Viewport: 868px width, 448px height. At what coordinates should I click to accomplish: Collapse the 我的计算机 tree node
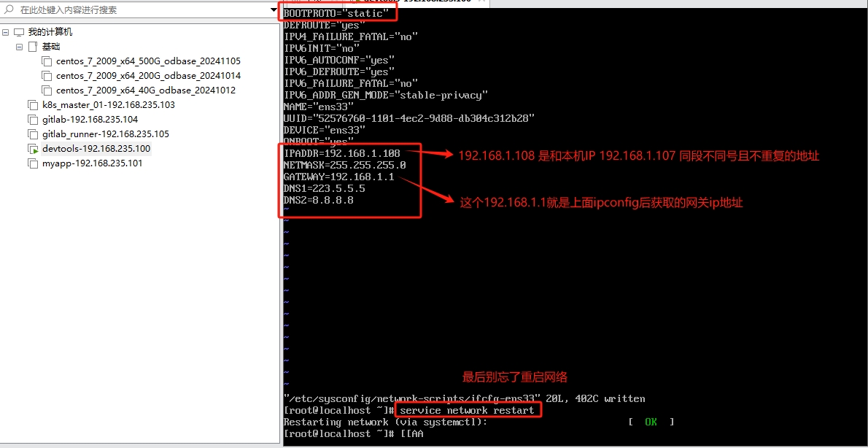(6, 32)
